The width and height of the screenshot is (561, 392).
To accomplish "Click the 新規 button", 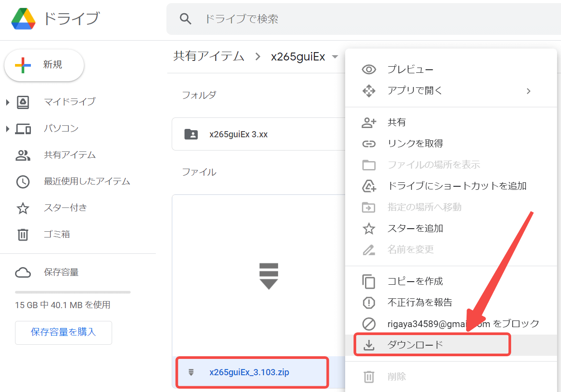I will click(44, 65).
